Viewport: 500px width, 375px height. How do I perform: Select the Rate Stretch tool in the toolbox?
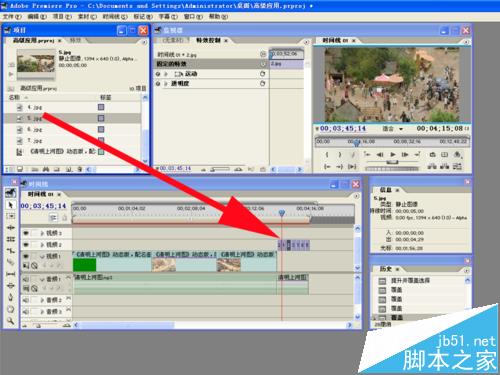point(11,250)
